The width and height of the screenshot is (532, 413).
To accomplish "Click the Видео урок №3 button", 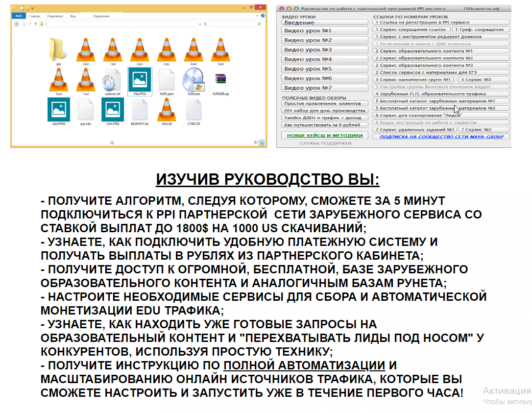I will click(324, 49).
